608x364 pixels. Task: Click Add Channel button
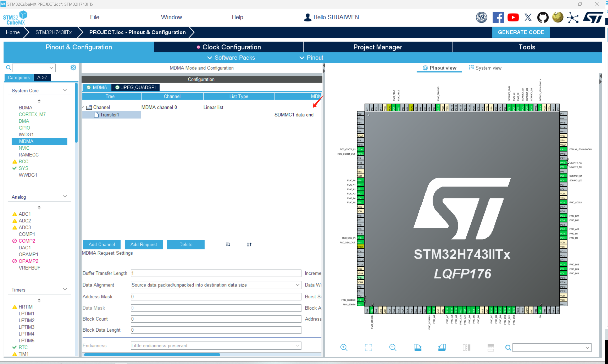[x=102, y=245]
